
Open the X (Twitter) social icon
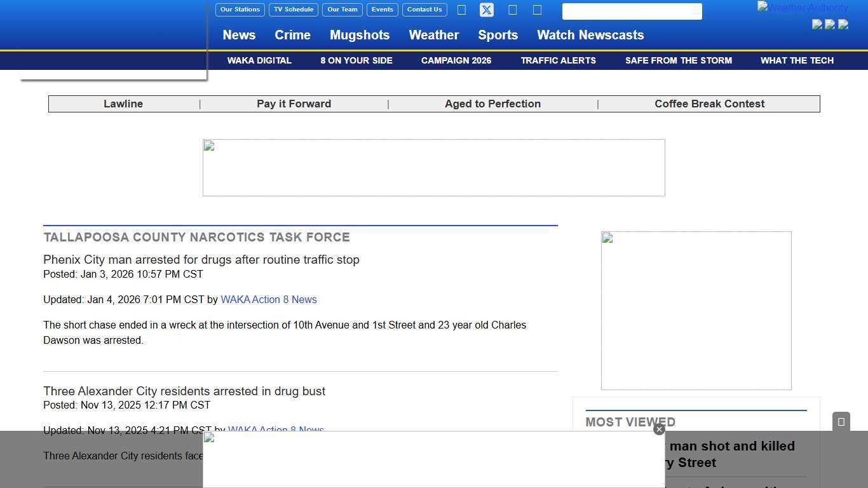(x=487, y=10)
